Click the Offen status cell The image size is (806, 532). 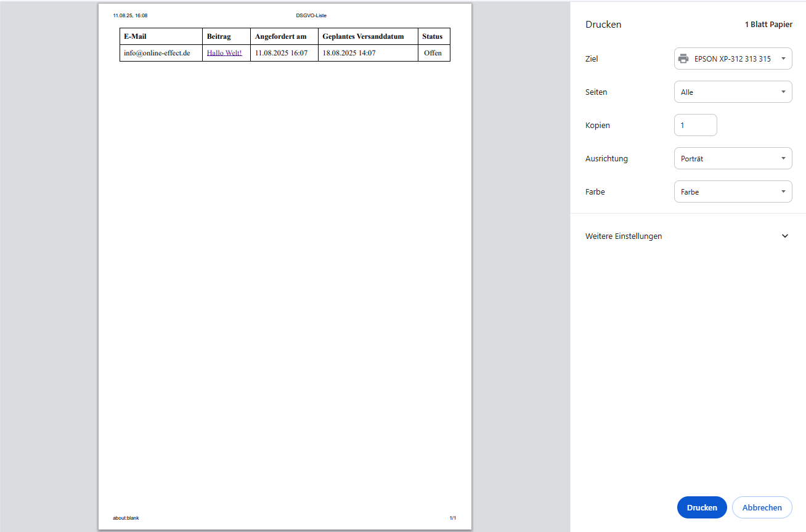click(x=433, y=53)
